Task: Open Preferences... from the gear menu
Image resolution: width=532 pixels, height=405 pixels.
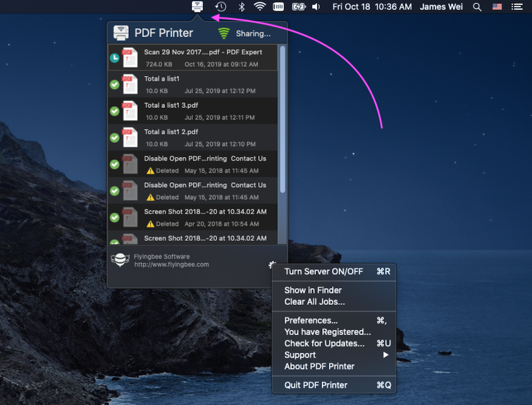Action: tap(334, 321)
